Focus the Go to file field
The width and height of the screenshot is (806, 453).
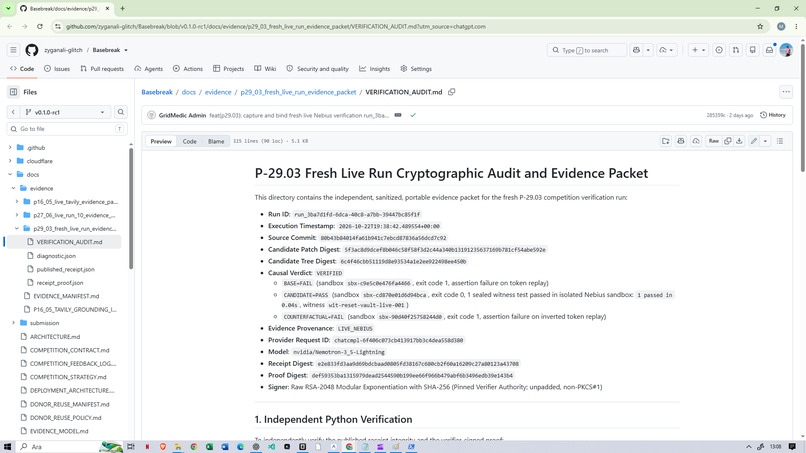(67, 129)
